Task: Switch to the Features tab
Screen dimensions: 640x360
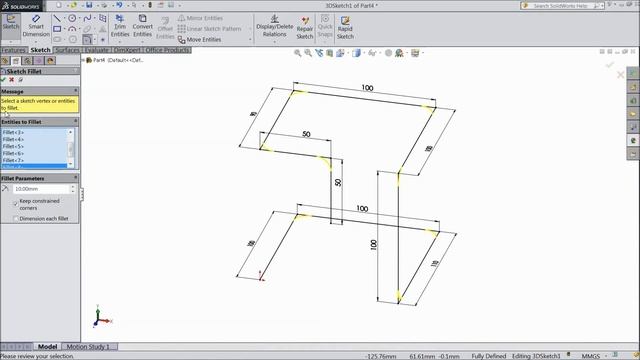Action: (x=13, y=50)
